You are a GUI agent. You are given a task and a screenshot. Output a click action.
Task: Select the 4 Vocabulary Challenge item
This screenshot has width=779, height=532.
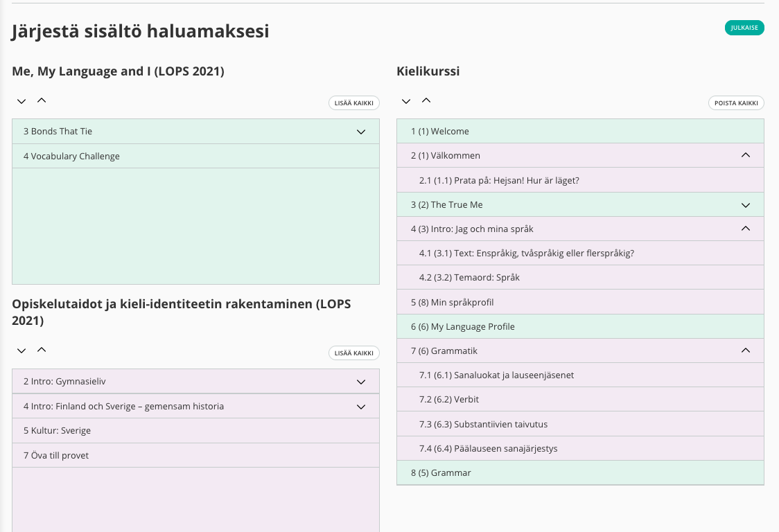(x=71, y=157)
